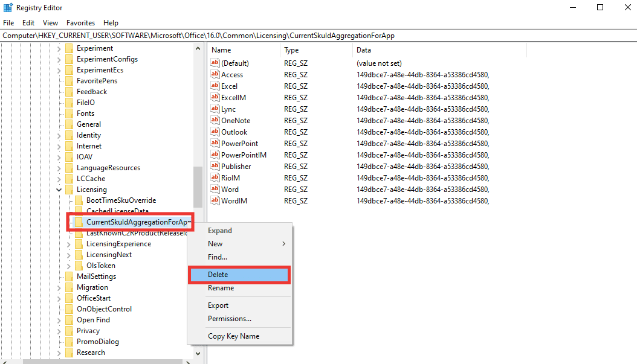
Task: Expand the Internet key
Action: coord(59,147)
